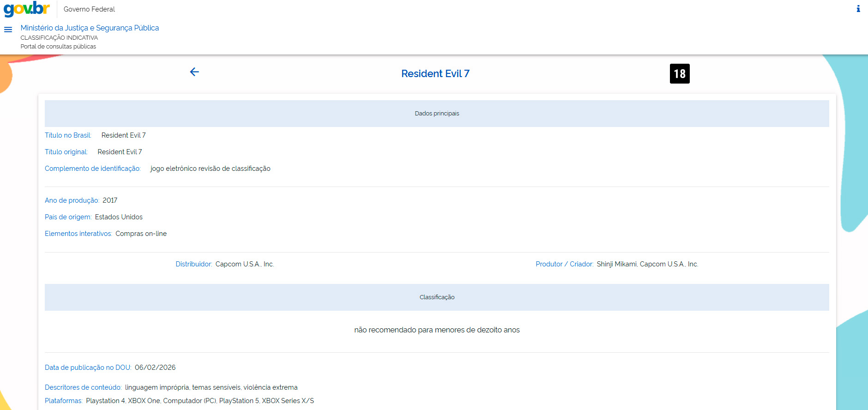The height and width of the screenshot is (410, 868).
Task: Click the Data de publicação no DOU label
Action: (x=88, y=368)
